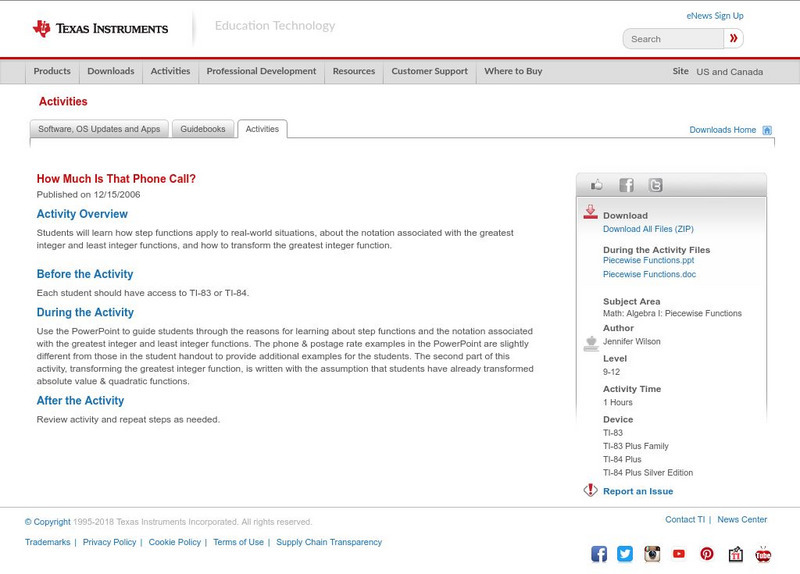Click the Subject Area label
The height and width of the screenshot is (574, 800).
[x=631, y=301]
